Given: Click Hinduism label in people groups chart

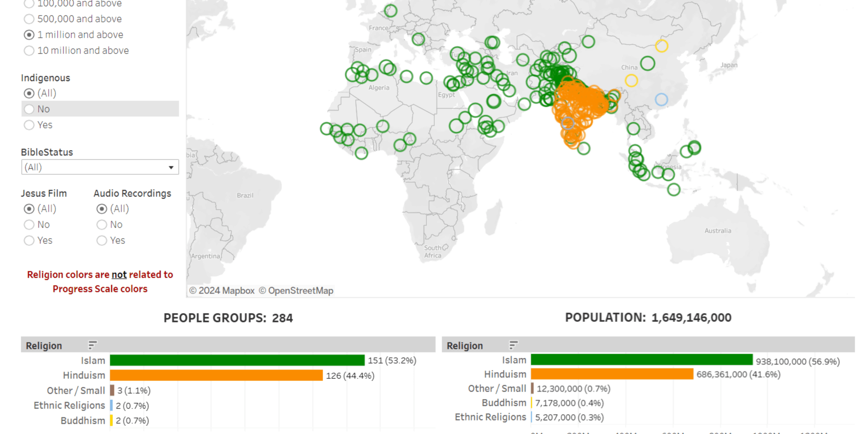Looking at the screenshot, I should (x=84, y=375).
